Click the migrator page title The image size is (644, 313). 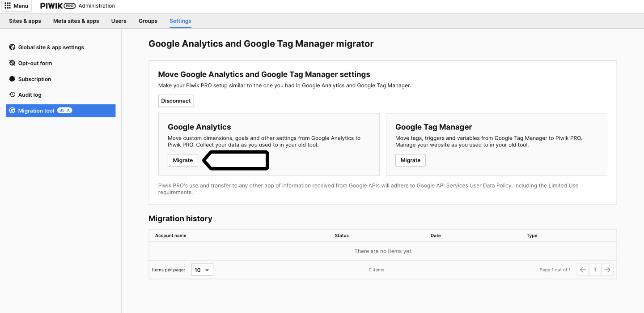point(261,44)
